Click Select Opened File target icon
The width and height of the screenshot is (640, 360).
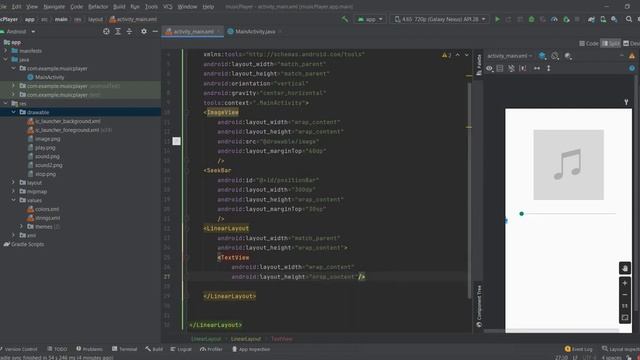(x=106, y=31)
